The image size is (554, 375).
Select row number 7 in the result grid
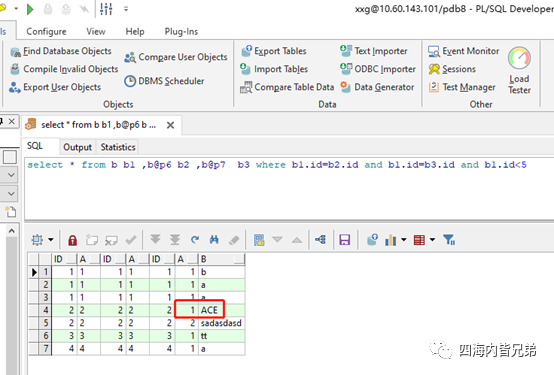pos(45,348)
